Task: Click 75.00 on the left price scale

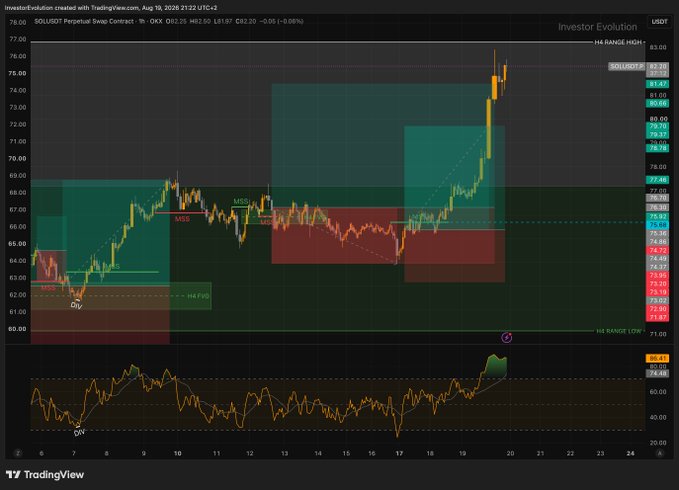Action: point(17,73)
